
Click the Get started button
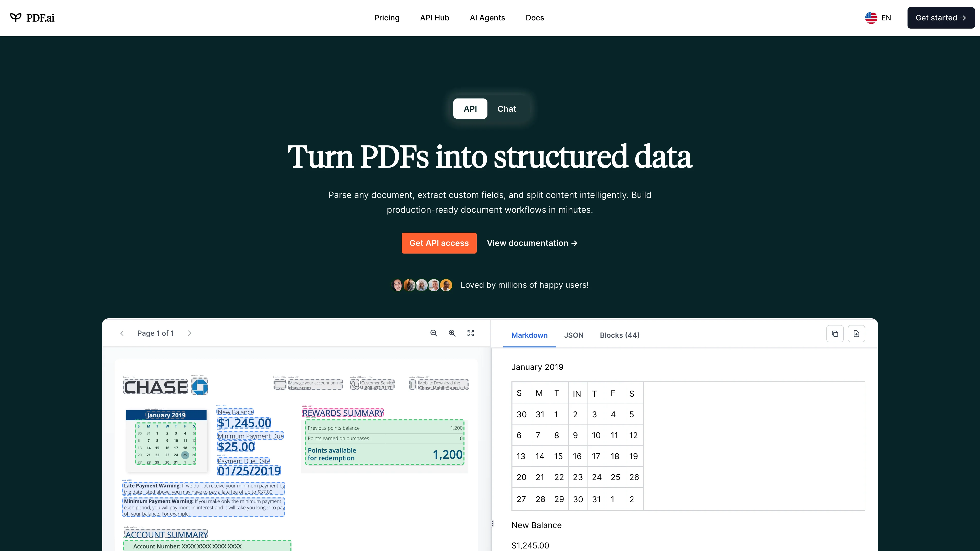click(x=940, y=18)
